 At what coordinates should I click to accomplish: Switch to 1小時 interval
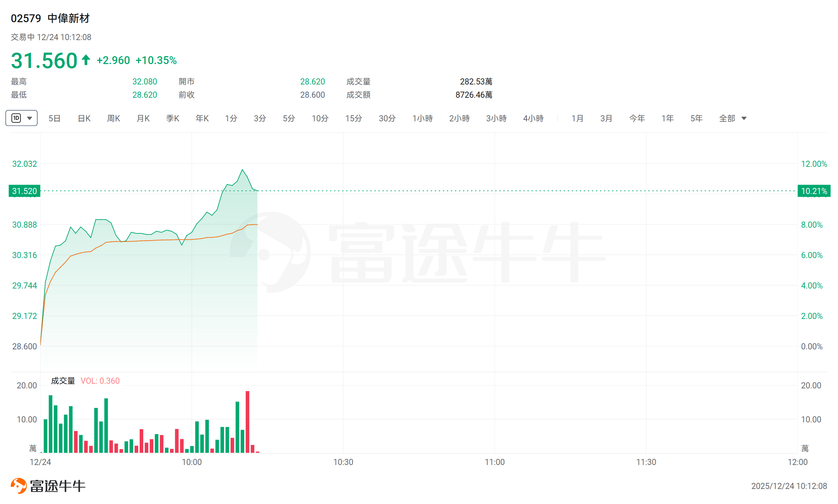point(423,118)
